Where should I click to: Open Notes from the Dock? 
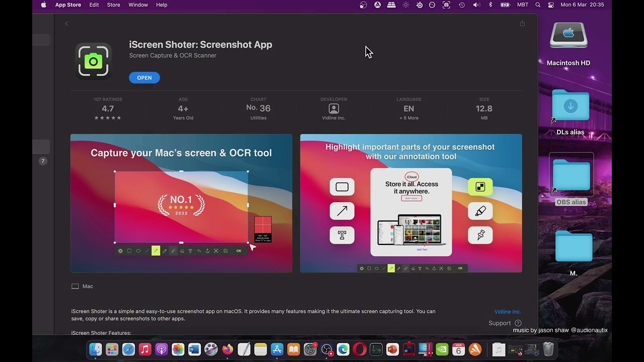260,349
